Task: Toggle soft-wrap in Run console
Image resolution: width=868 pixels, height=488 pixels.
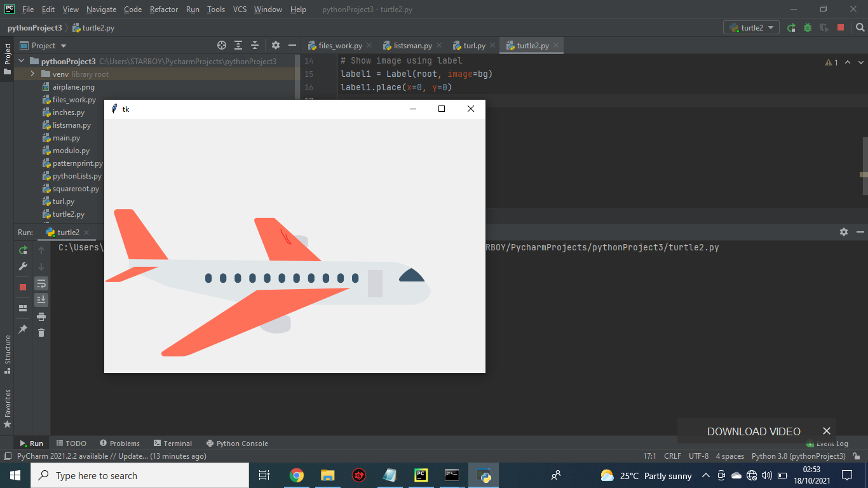Action: tap(41, 283)
